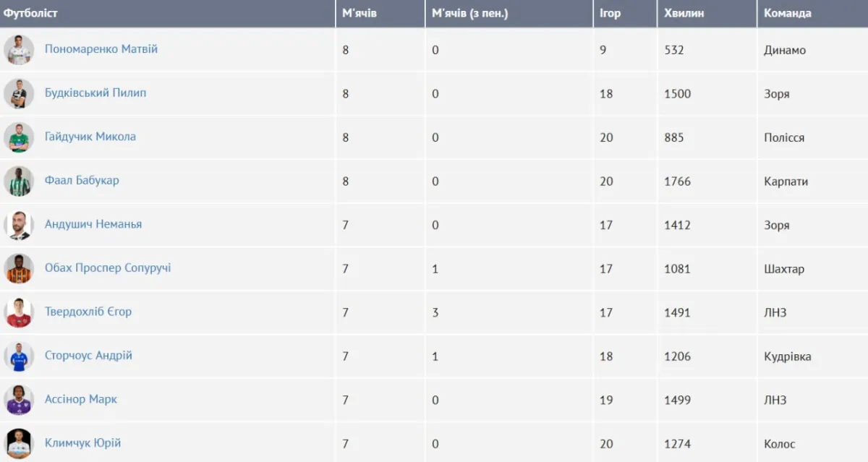Viewport: 868px width, 462px height.
Task: Open Климчук Юрій name link
Action: coord(82,442)
